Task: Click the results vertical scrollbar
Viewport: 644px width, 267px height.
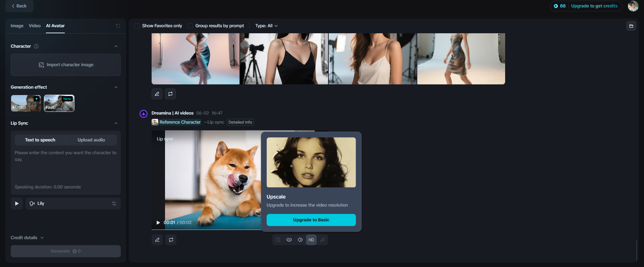Action: [x=636, y=250]
